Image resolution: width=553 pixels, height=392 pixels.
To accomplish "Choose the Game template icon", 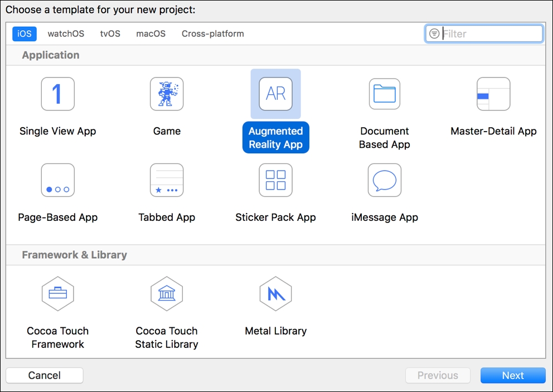I will [x=167, y=94].
